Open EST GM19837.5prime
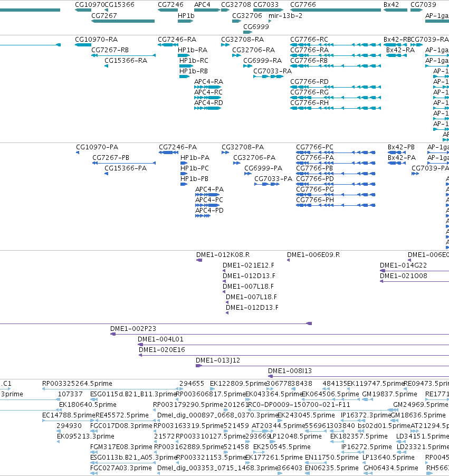 pos(390,394)
